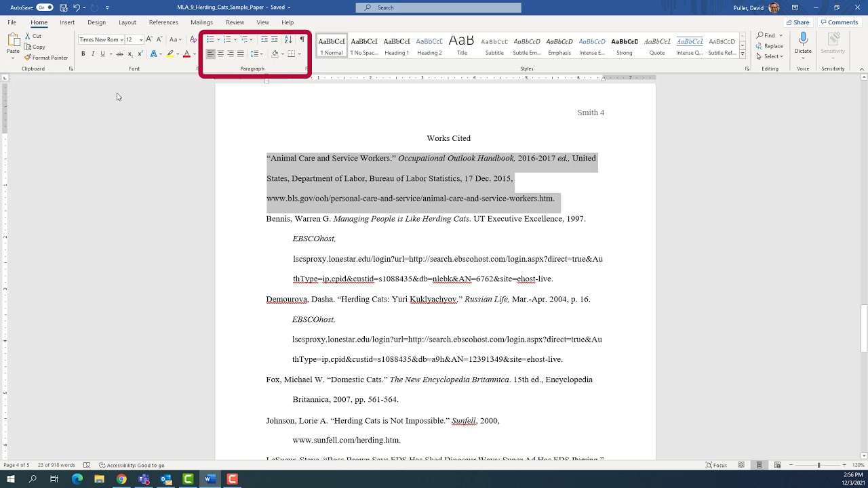The image size is (868, 488).
Task: Click the Save icon in title bar
Action: (x=64, y=7)
